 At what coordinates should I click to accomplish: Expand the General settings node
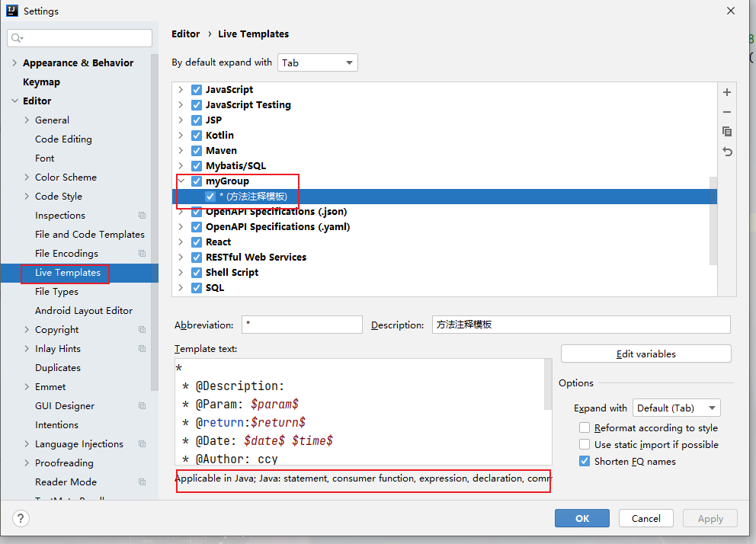27,120
